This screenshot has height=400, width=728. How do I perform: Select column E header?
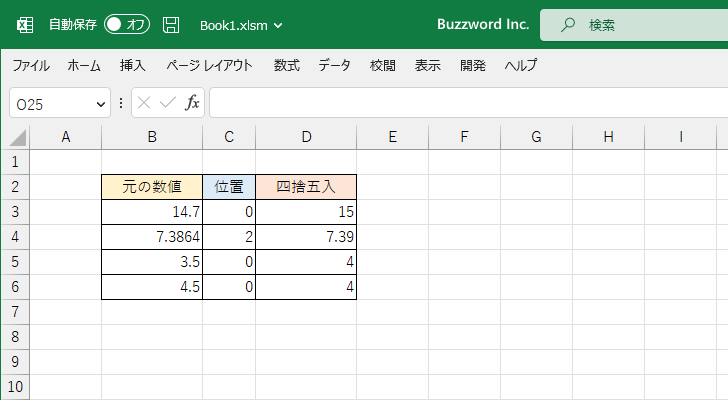[392, 137]
